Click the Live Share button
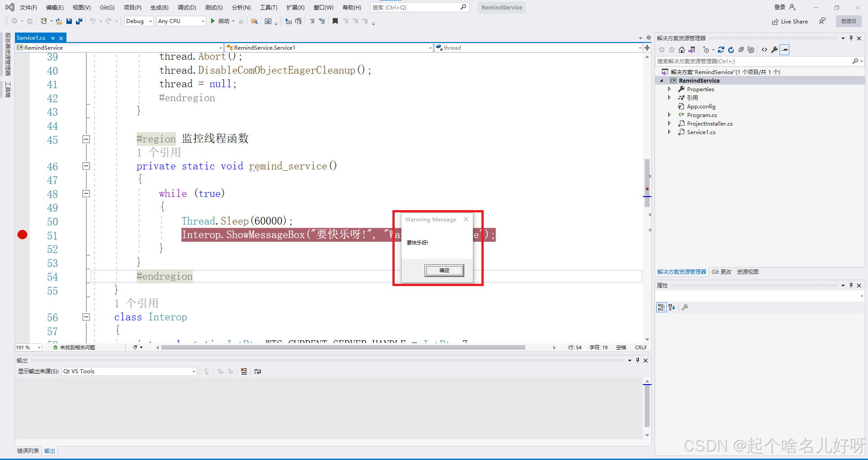The image size is (868, 460). [x=790, y=21]
